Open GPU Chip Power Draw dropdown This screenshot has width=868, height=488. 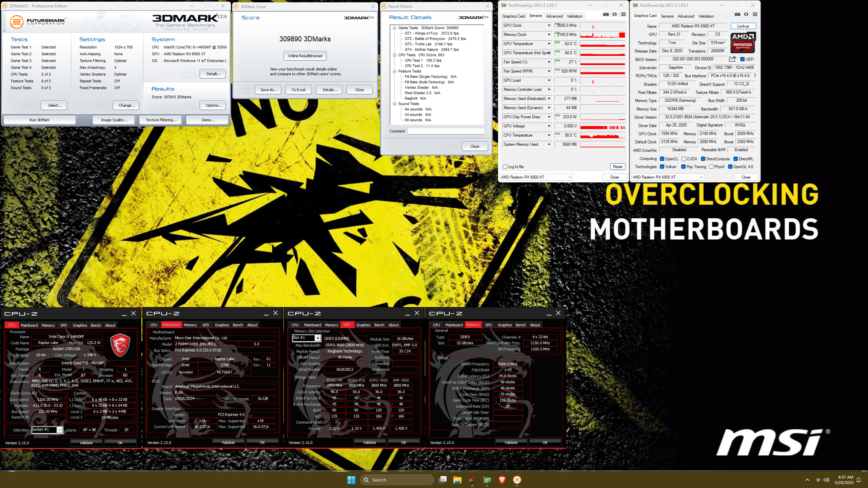pos(549,117)
